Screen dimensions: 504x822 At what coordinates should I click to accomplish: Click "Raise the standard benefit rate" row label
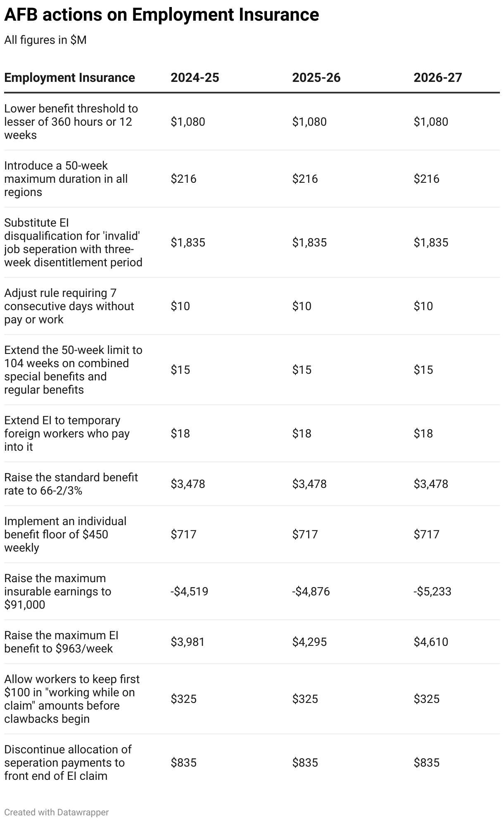(71, 484)
